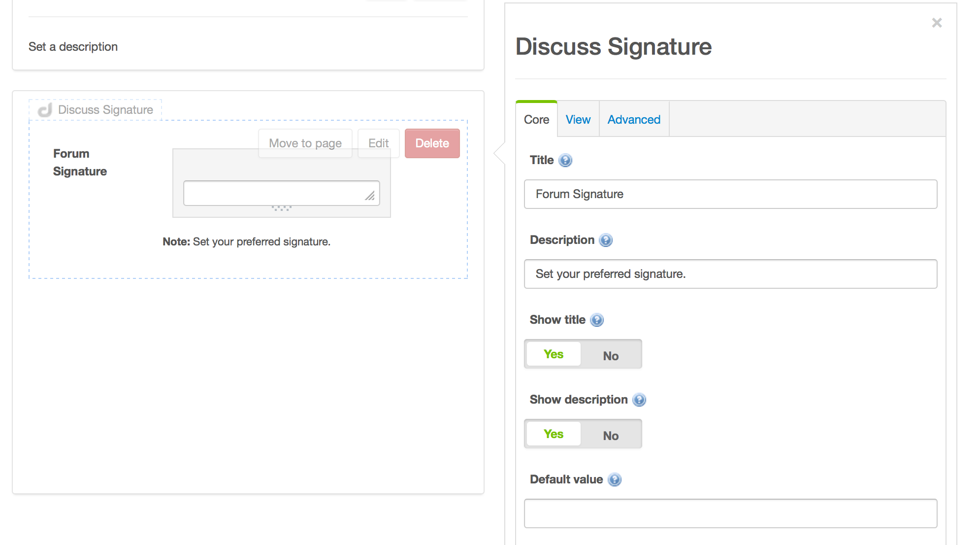Close the Discuss Signature panel

[x=937, y=23]
